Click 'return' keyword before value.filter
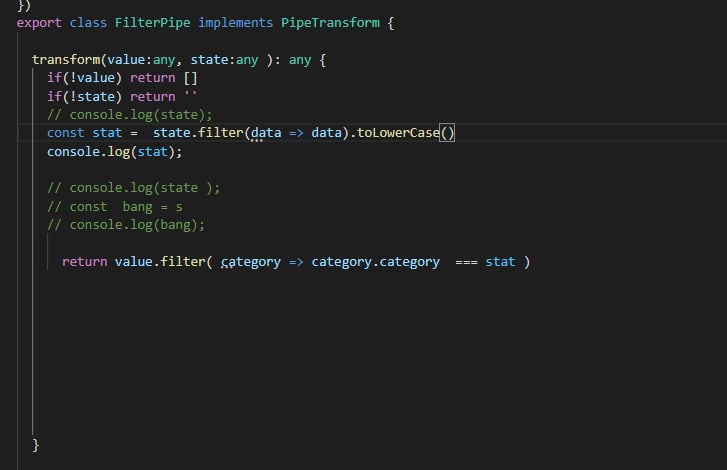The image size is (727, 470). [x=84, y=262]
